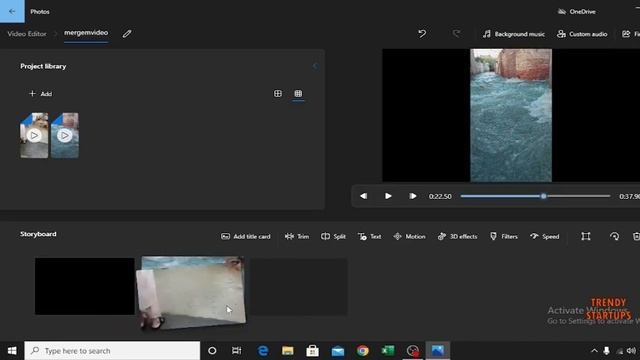Select the first video in Project library

tap(34, 135)
